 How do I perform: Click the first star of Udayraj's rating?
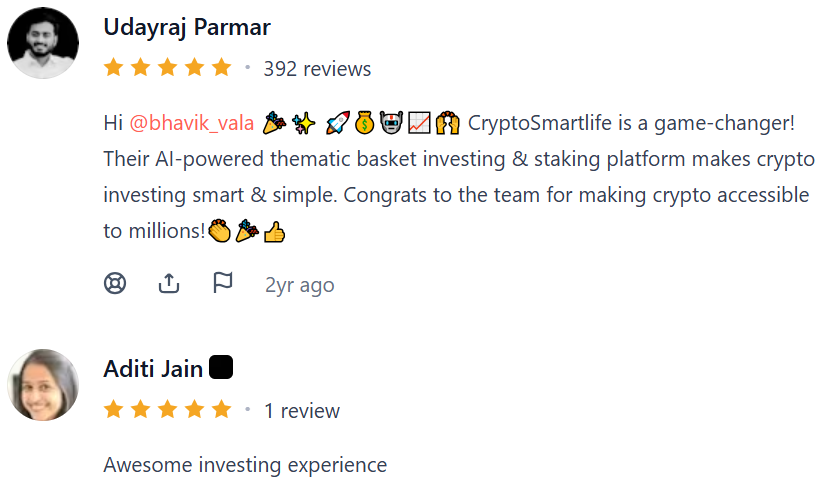coord(113,68)
